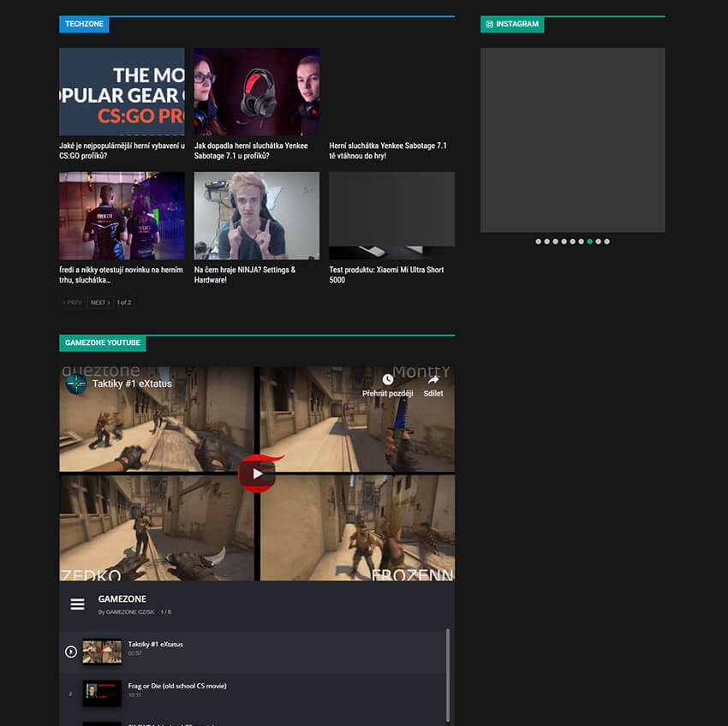Select playlist item 'Frag or Die (old school CS movie)'
Image resolution: width=728 pixels, height=726 pixels.
coord(253,693)
